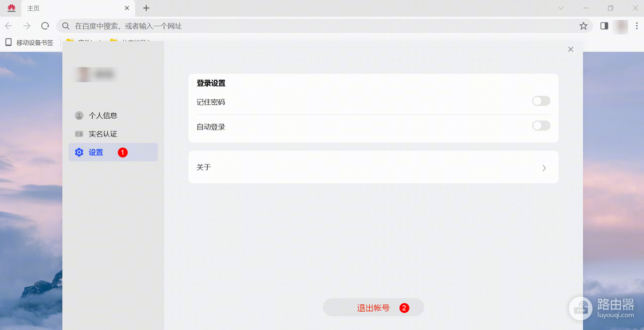The height and width of the screenshot is (330, 644).
Task: Expand the tab search dropdown chevron
Action: coord(561,8)
